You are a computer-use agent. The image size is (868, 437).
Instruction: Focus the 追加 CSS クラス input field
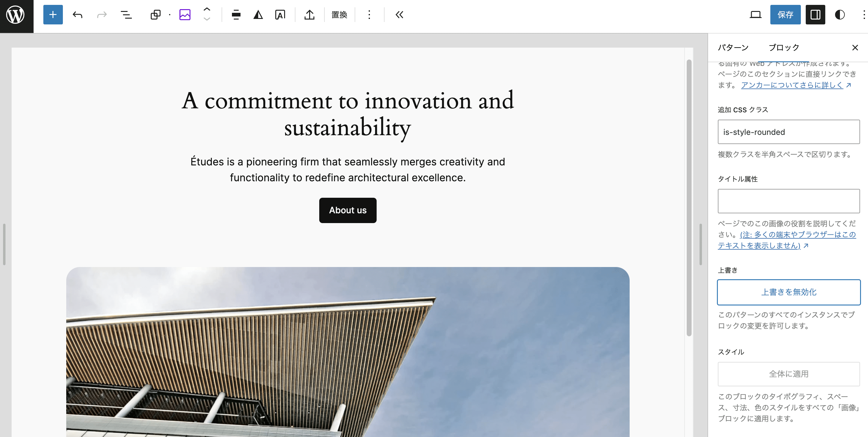(788, 132)
